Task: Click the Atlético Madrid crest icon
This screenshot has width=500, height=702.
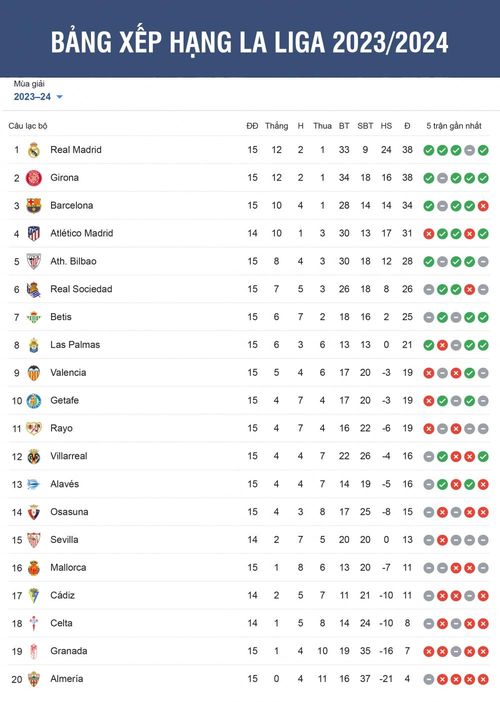Action: click(x=34, y=233)
